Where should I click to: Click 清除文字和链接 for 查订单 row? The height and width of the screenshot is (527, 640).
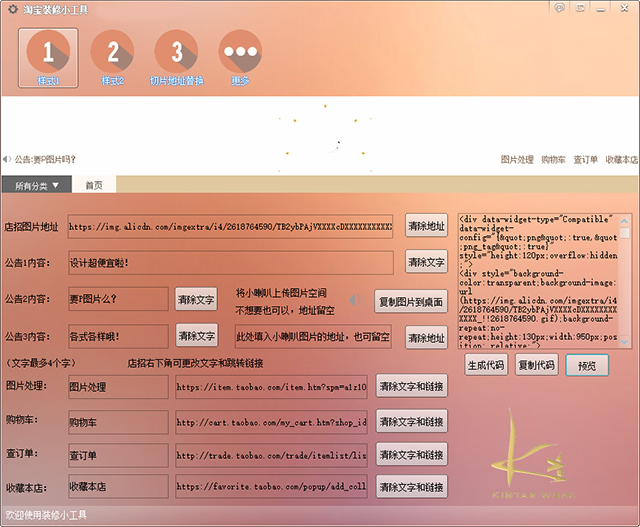[x=411, y=454]
